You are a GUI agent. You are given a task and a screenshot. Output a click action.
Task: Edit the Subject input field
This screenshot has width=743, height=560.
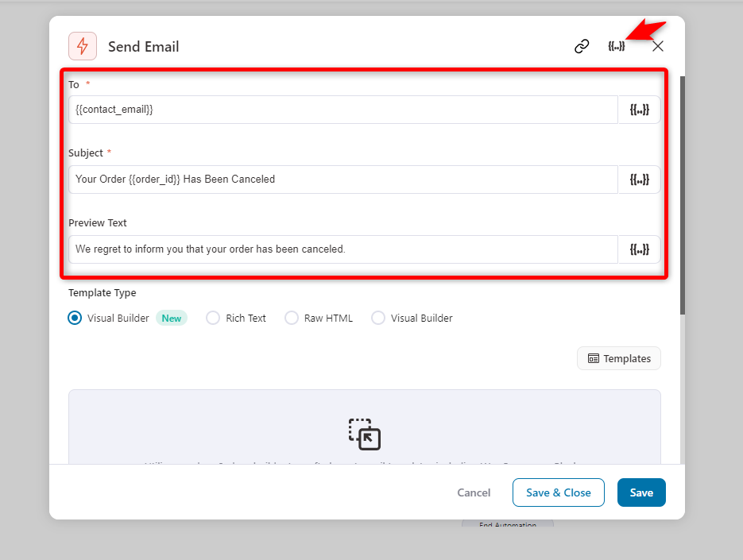(343, 180)
